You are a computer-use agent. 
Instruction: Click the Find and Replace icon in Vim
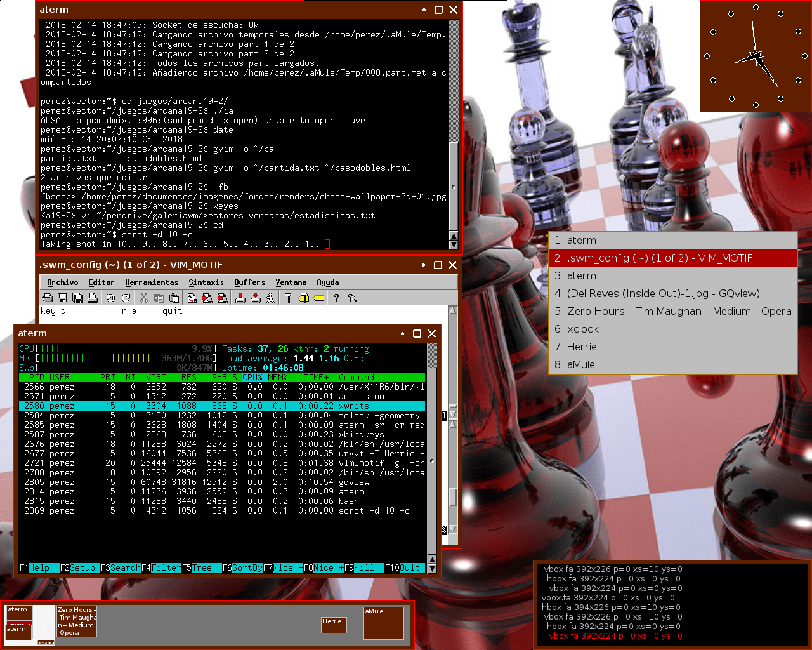(x=192, y=298)
